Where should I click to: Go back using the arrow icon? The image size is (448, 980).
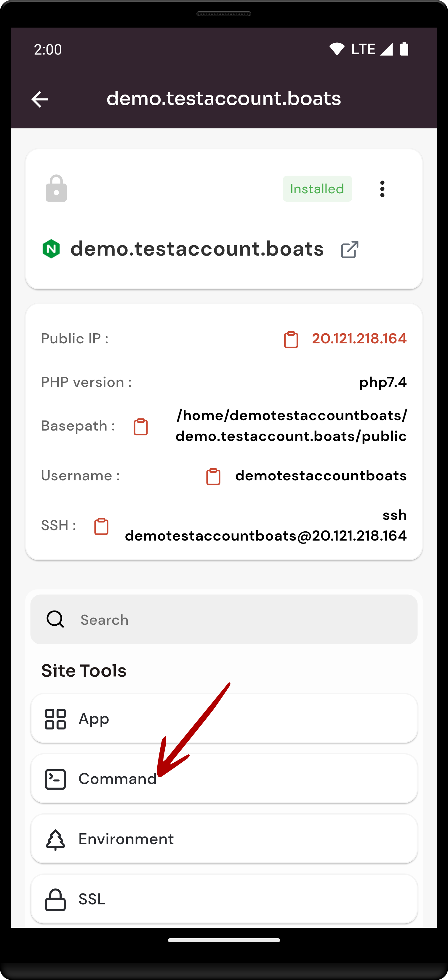(x=39, y=99)
